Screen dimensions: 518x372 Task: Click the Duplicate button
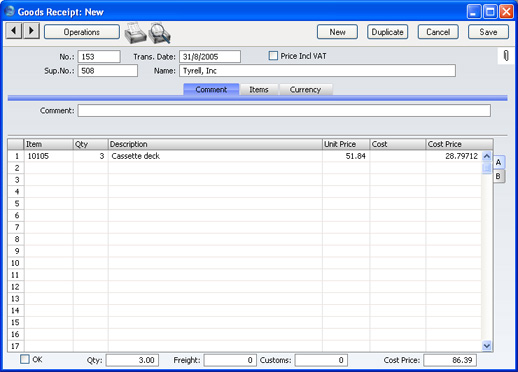pyautogui.click(x=388, y=32)
